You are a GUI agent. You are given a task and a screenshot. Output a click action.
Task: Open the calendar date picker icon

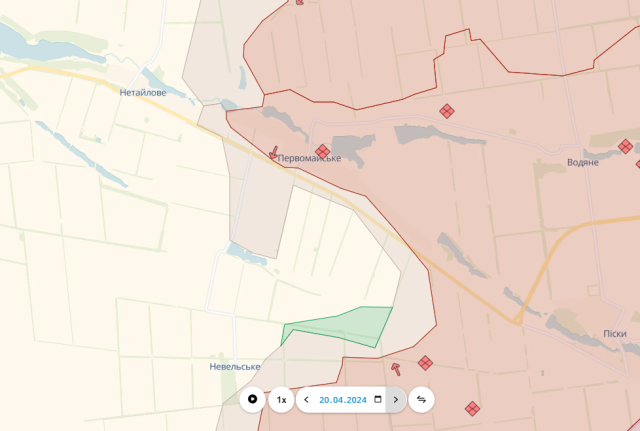pyautogui.click(x=378, y=400)
